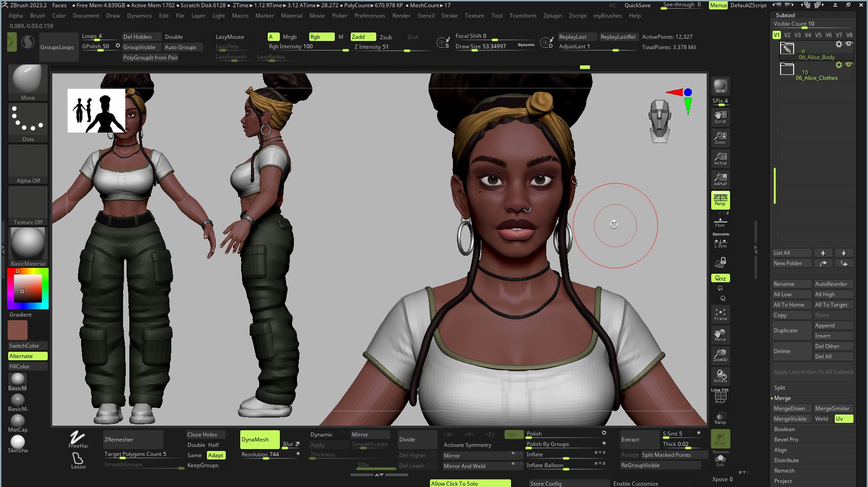This screenshot has width=868, height=487.
Task: Toggle the Zadd mode off
Action: (363, 37)
